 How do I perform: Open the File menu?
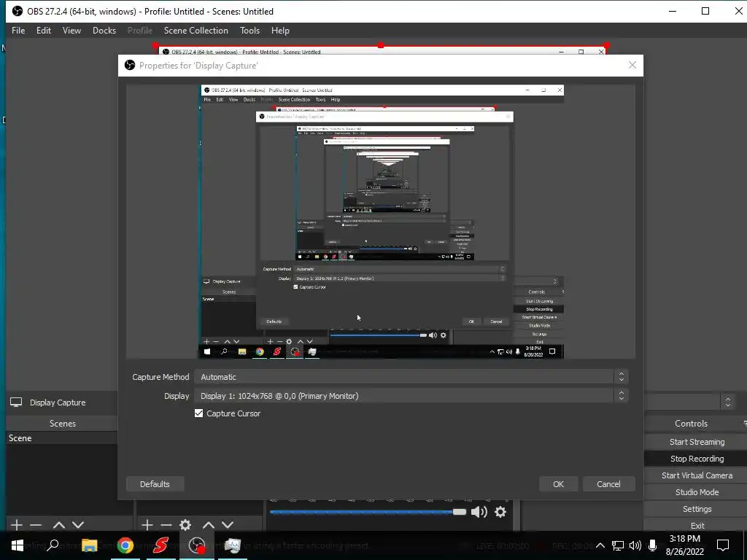click(x=18, y=31)
